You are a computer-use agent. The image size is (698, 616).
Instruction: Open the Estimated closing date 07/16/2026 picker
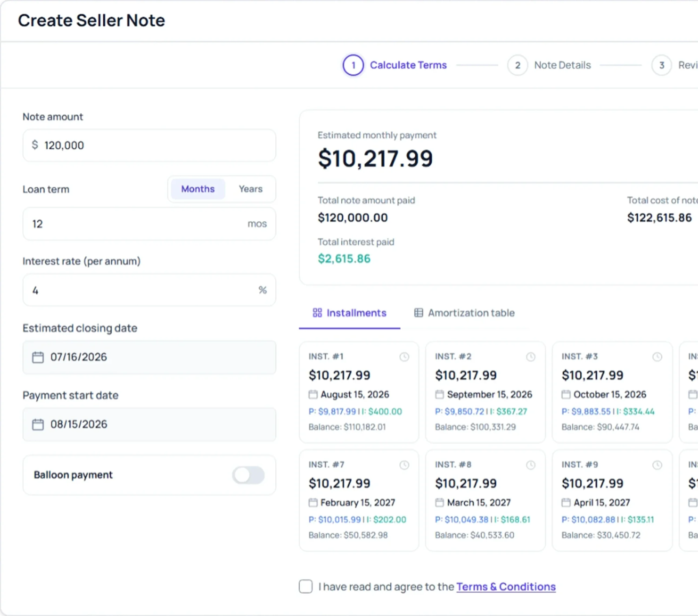tap(149, 357)
